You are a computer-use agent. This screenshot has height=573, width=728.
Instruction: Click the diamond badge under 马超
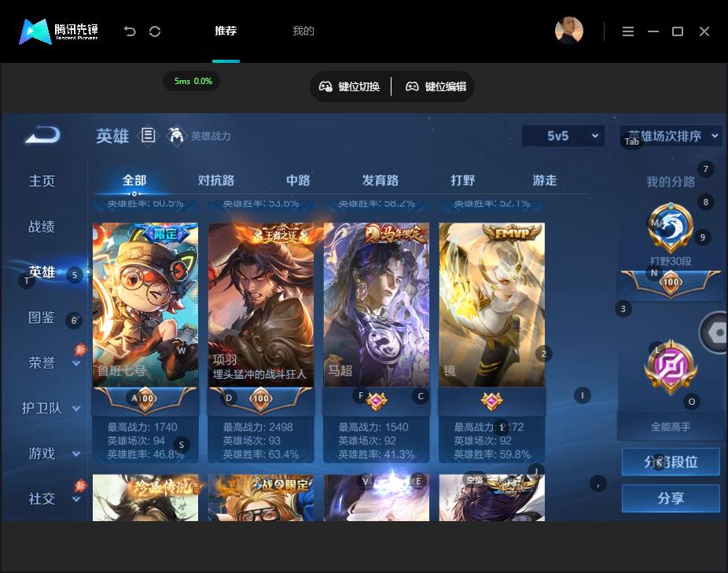(377, 401)
